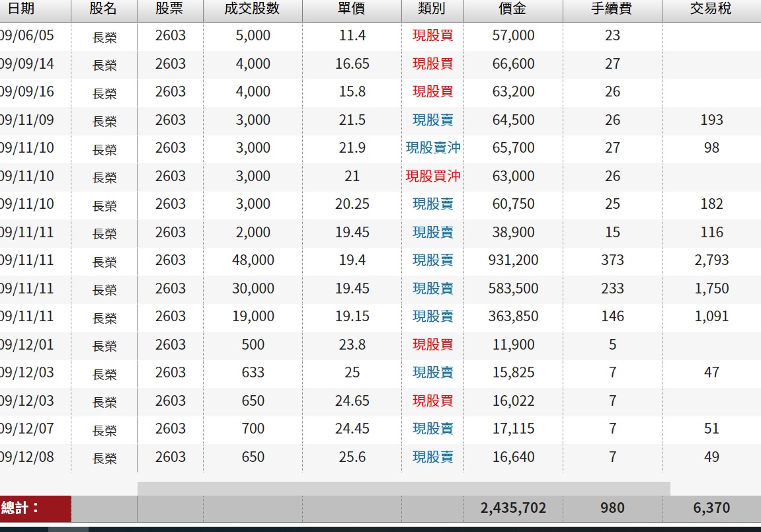Select the share count 19,000
The height and width of the screenshot is (532, 761).
[253, 317]
